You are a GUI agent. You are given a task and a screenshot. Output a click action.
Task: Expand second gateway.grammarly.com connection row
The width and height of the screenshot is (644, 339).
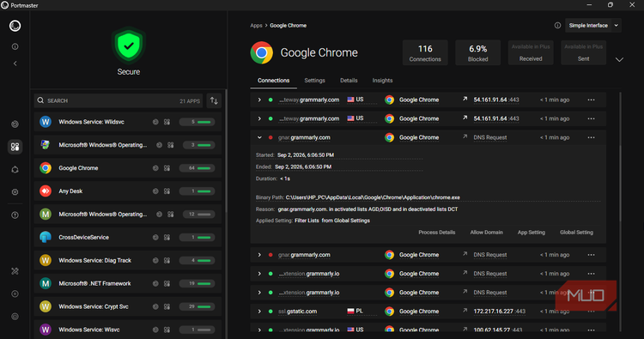(259, 118)
